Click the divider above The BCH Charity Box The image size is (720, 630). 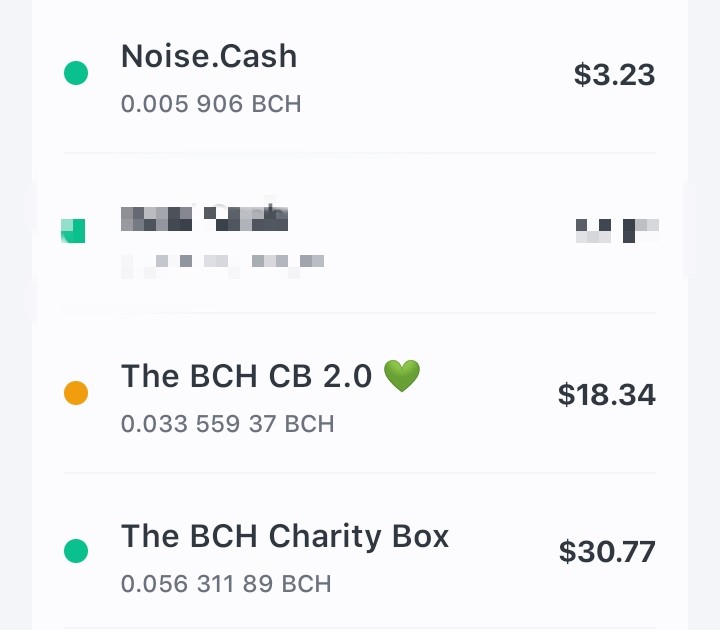[x=360, y=472]
